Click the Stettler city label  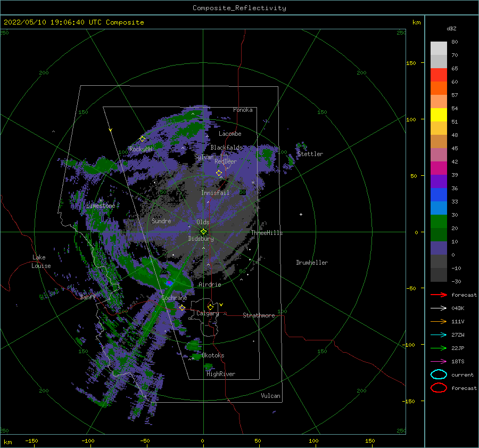tap(310, 154)
